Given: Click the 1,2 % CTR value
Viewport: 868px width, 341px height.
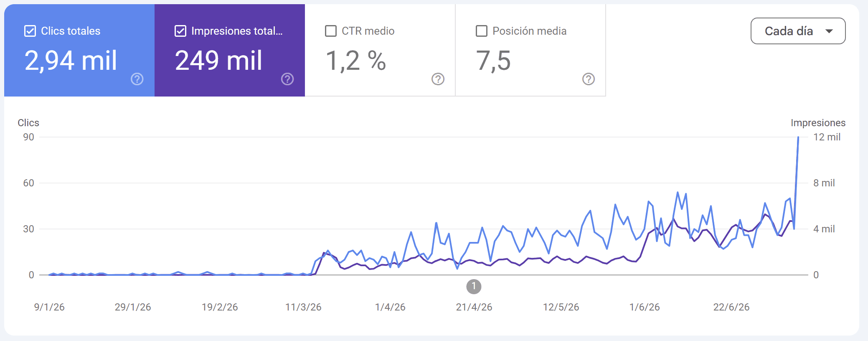Looking at the screenshot, I should pyautogui.click(x=355, y=61).
